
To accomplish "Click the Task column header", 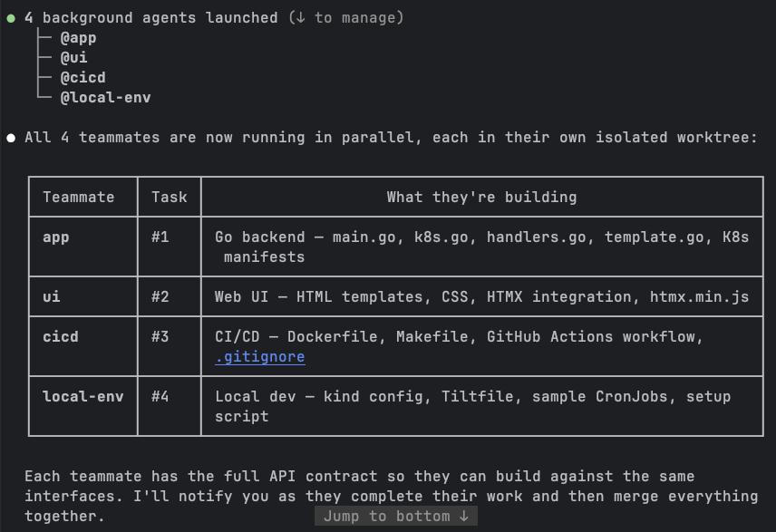I will [x=170, y=197].
